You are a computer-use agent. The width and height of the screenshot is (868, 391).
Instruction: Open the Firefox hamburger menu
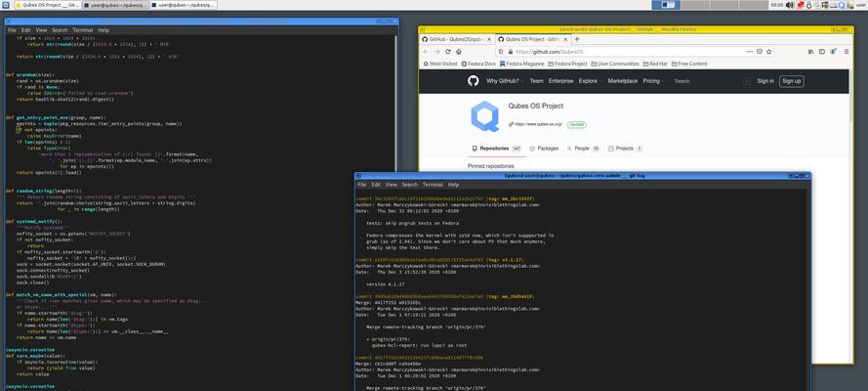[847, 52]
